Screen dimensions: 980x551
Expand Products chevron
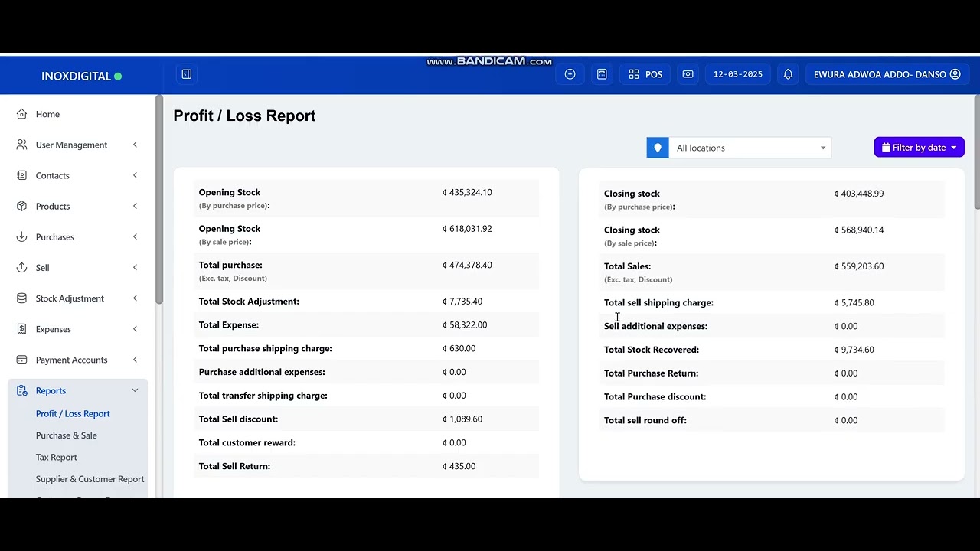135,206
